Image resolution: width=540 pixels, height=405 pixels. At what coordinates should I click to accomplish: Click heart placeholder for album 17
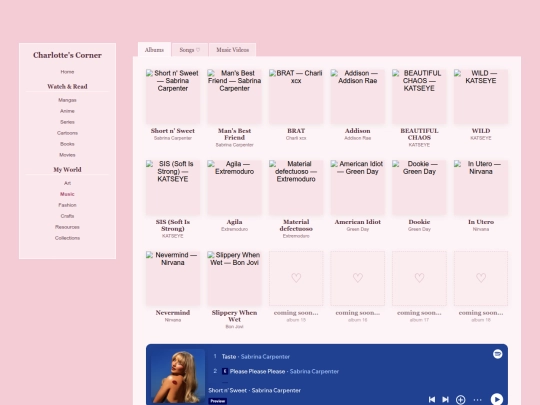(x=419, y=278)
